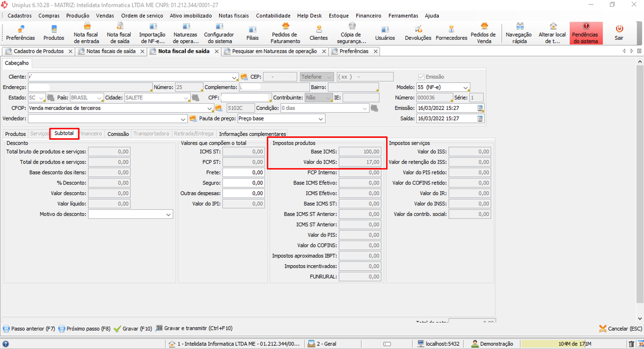
Task: Open Pendências do sistema alert
Action: coord(586,33)
